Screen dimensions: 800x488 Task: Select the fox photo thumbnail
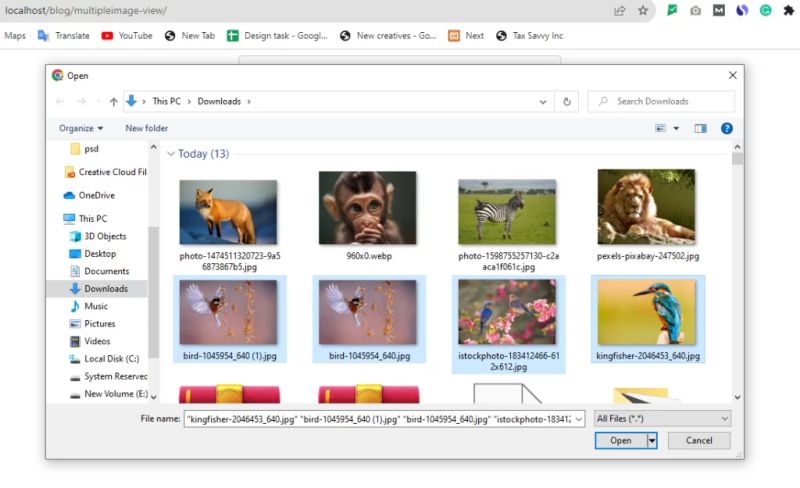[229, 212]
